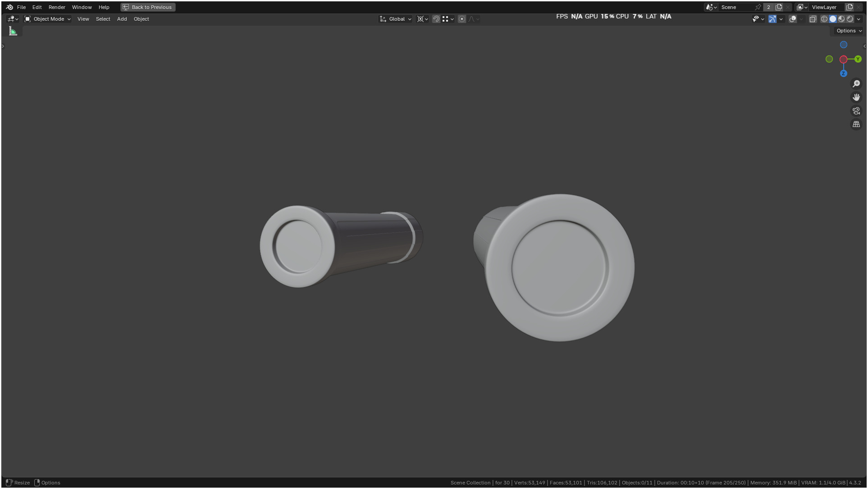Open the Add menu

pyautogui.click(x=122, y=19)
